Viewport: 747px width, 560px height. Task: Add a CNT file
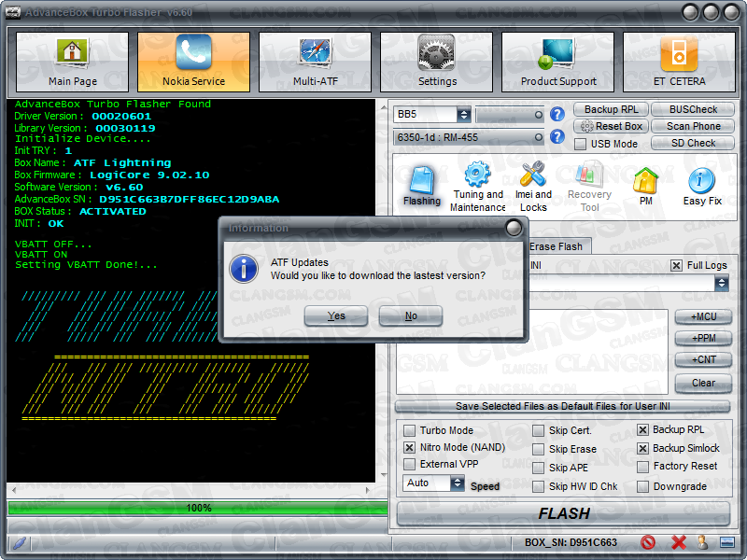coord(703,359)
